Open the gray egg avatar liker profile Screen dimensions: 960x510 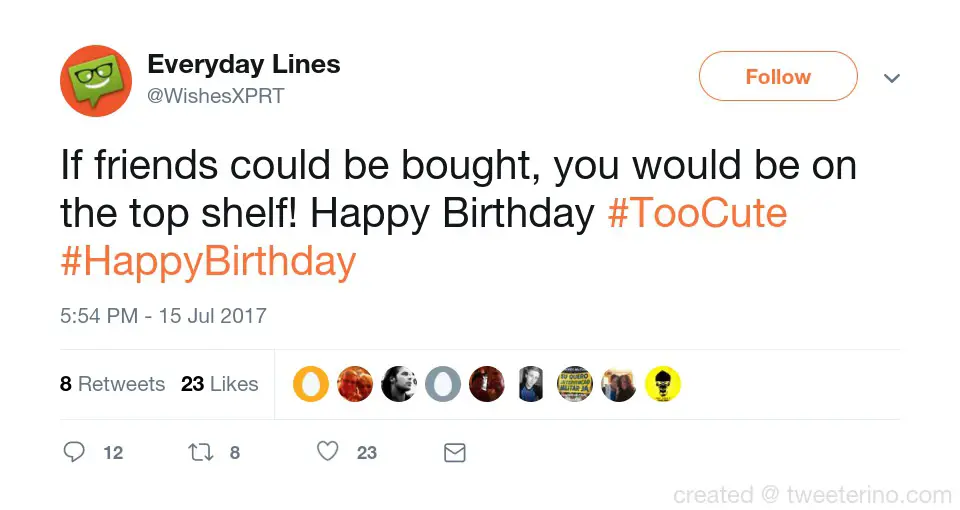(443, 384)
